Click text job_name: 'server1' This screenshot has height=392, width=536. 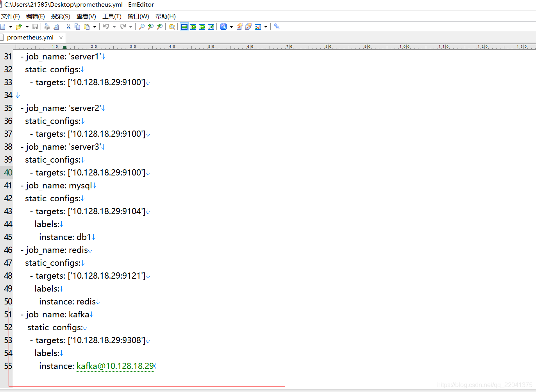[64, 56]
